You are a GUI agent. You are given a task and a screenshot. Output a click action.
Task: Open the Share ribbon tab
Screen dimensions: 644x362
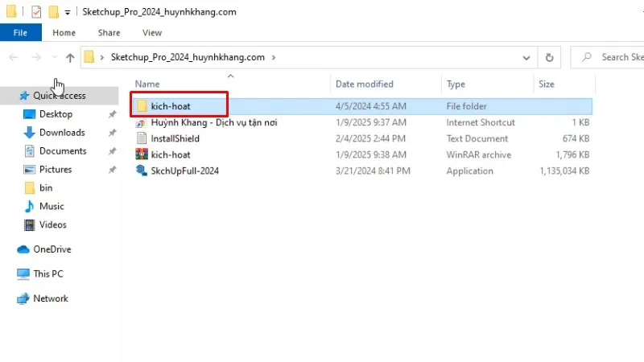(109, 33)
